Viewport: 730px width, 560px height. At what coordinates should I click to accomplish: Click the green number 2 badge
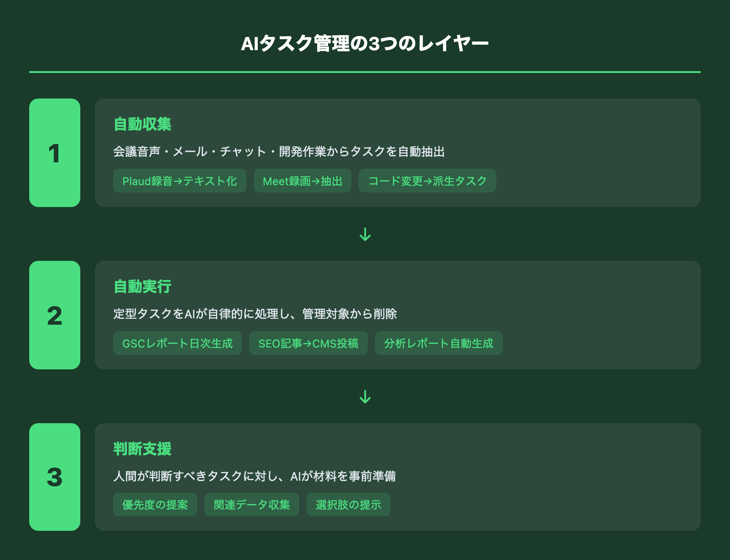click(55, 315)
